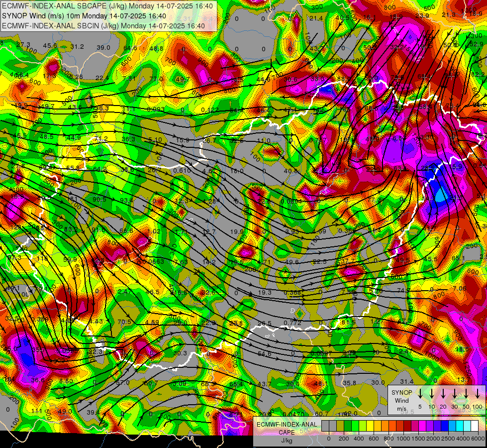Click the map value '11.0'
The image size is (487, 448).
pyautogui.click(x=264, y=140)
